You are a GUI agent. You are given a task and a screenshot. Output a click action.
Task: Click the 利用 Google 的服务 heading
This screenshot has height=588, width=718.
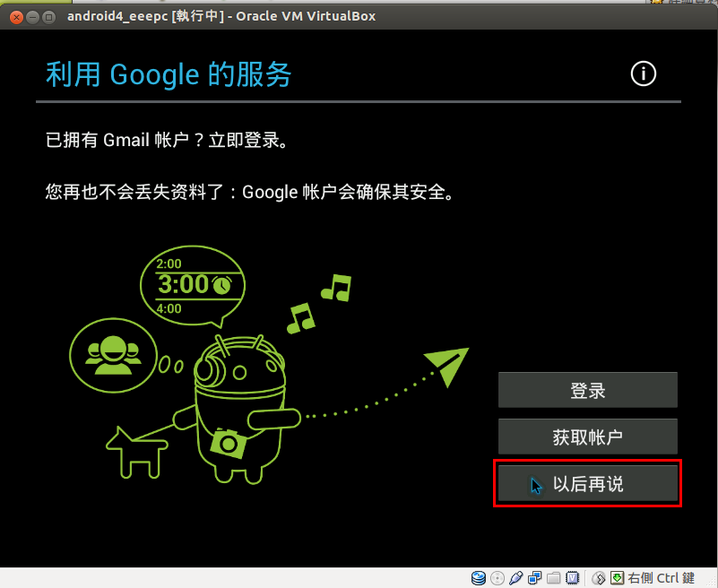[x=169, y=74]
